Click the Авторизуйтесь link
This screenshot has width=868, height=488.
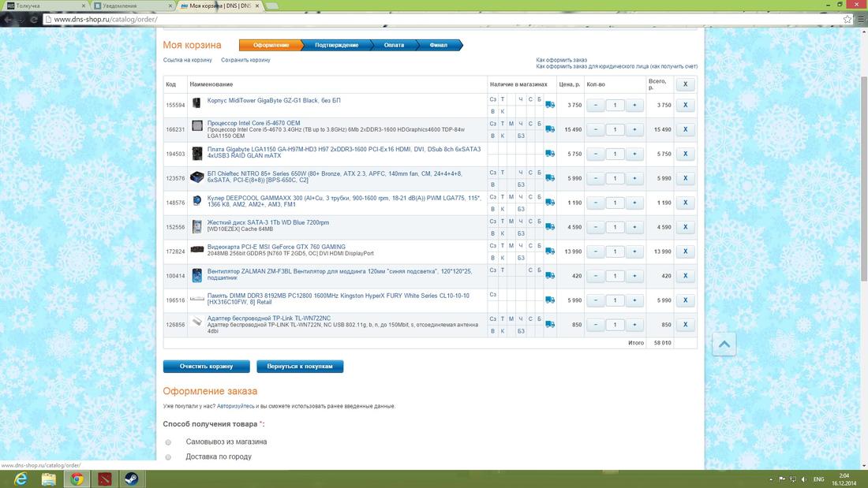tap(236, 406)
